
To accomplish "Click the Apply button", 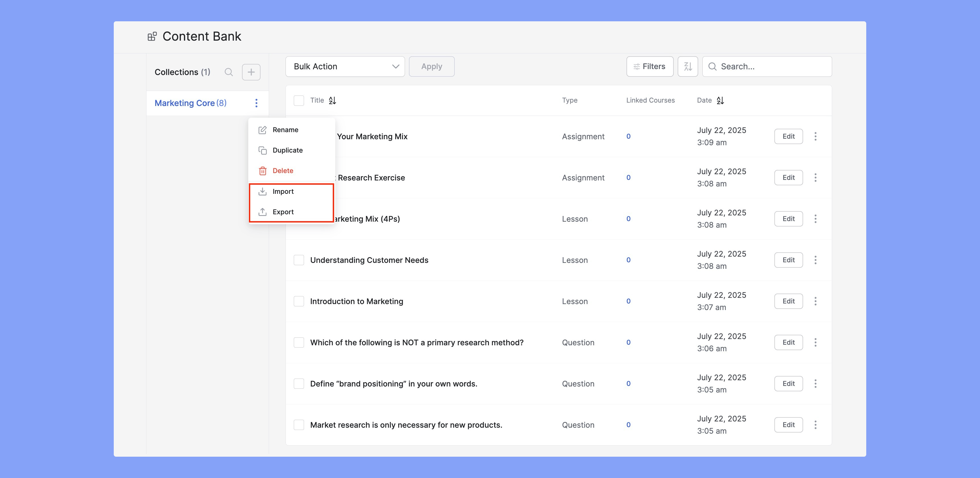I will 432,66.
